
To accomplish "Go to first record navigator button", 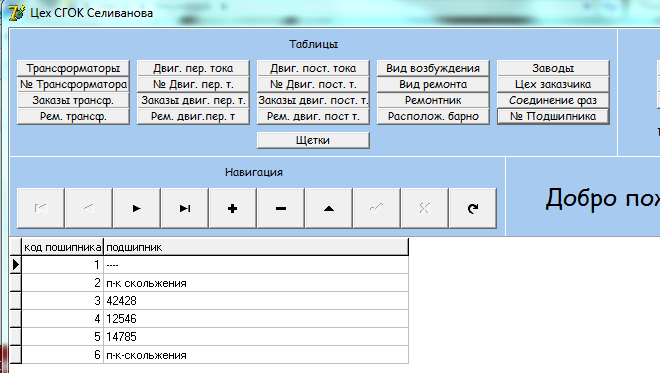I will click(x=40, y=208).
